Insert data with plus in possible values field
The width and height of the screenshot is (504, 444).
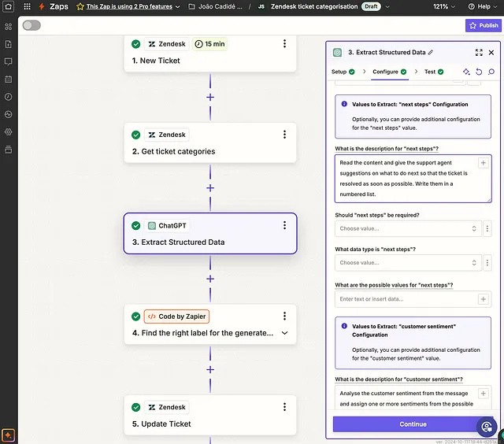[483, 299]
